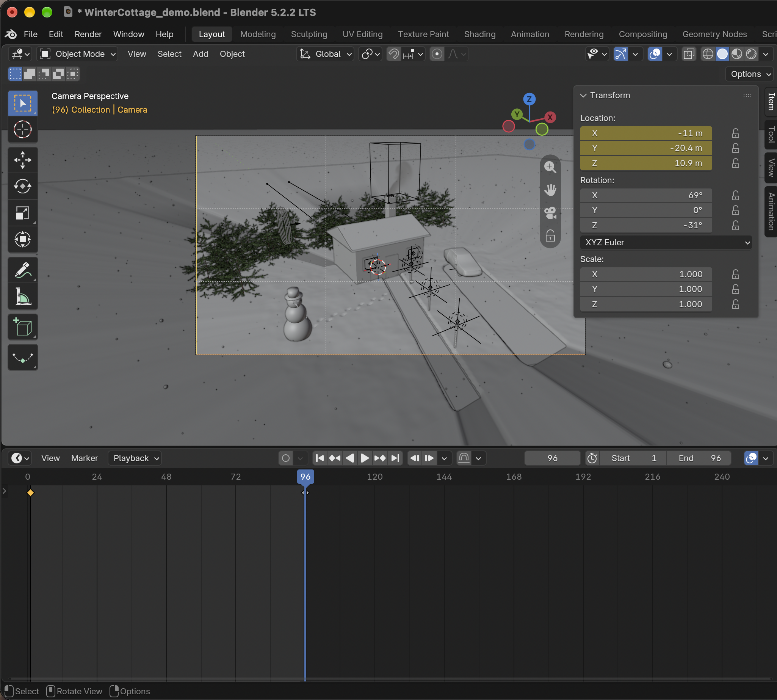This screenshot has width=777, height=700.
Task: Open the timeline Marker menu
Action: 84,458
